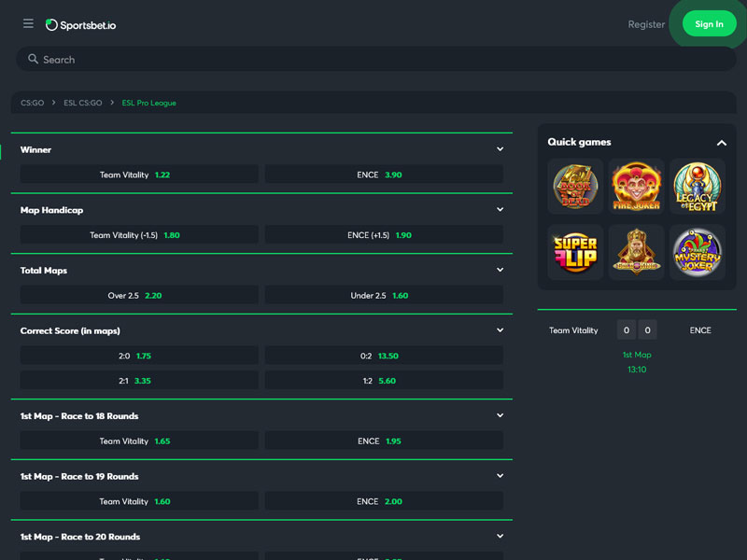Viewport: 747px width, 560px height.
Task: Collapse 1st Map - Race to 18 Rounds
Action: [x=500, y=415]
